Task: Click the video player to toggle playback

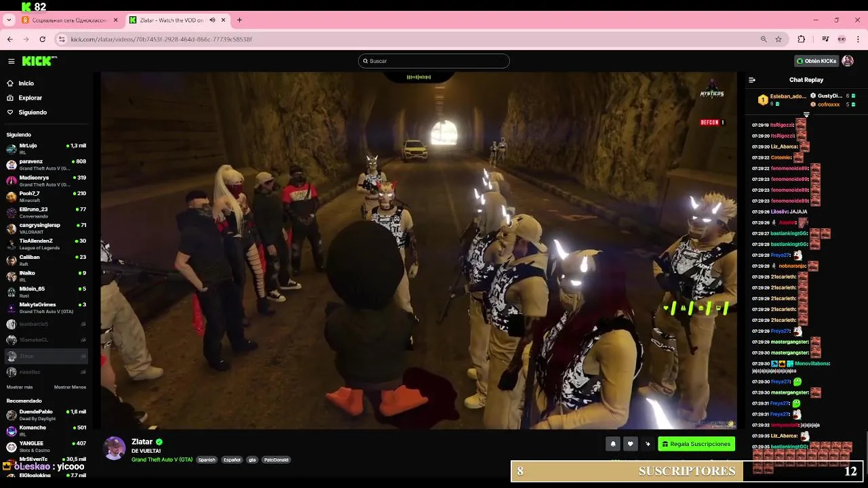Action: point(418,251)
